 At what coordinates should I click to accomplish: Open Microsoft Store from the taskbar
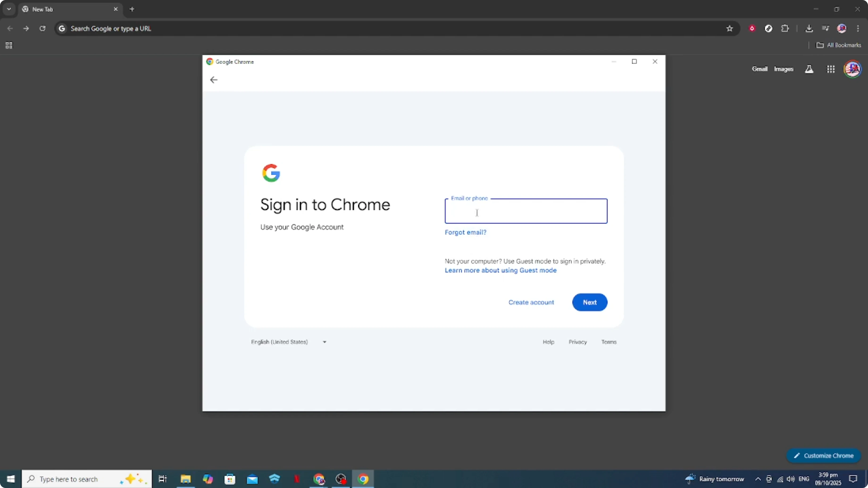click(230, 479)
